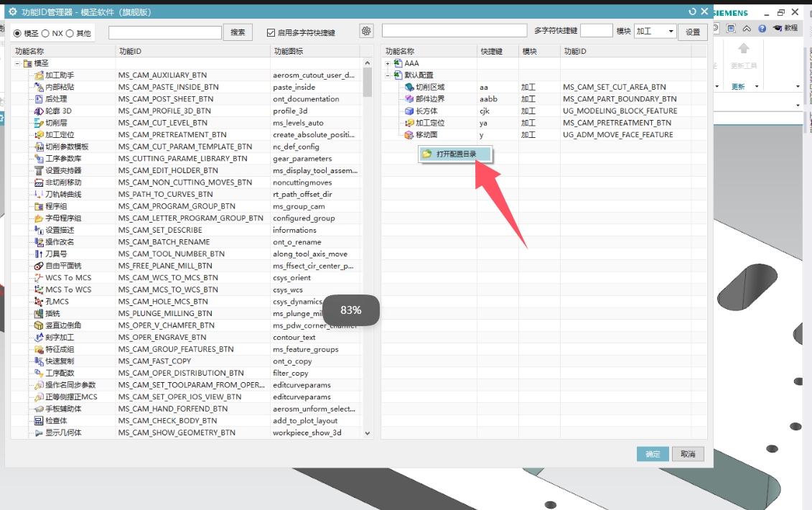Image resolution: width=812 pixels, height=510 pixels.
Task: Toggle 启用多字符快捷键 checkbox
Action: [x=271, y=32]
